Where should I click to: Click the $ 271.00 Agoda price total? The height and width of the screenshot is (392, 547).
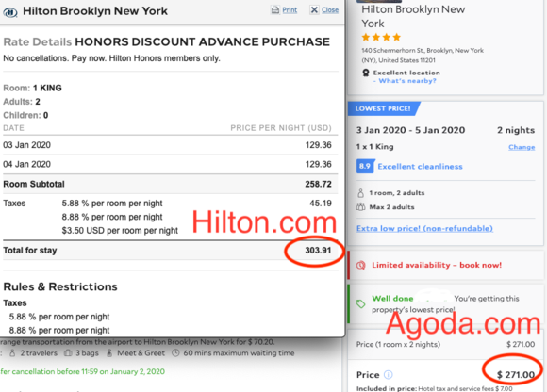pos(516,375)
